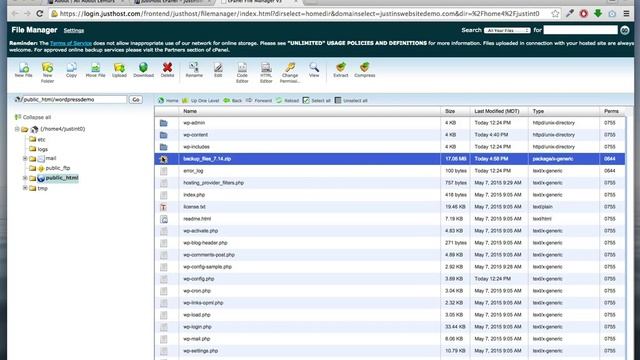Click the Go button beside path
The height and width of the screenshot is (360, 640).
(136, 100)
